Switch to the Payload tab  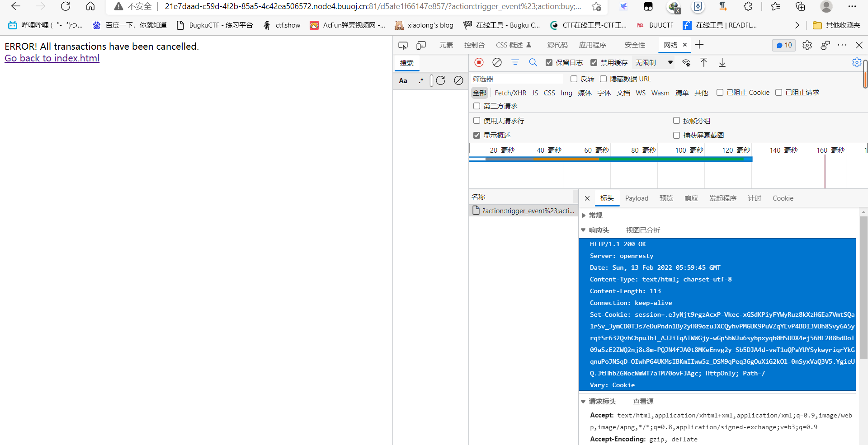point(637,198)
